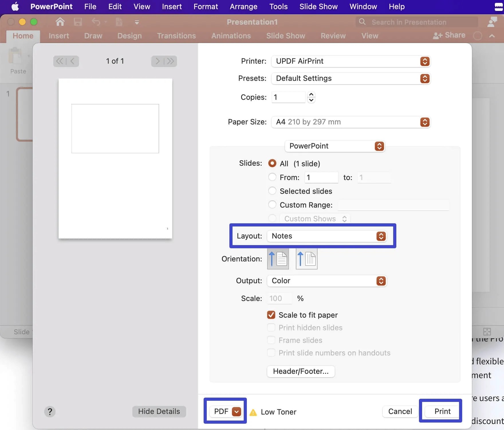
Task: Go to last page with the double-arrow icon
Action: click(x=171, y=61)
